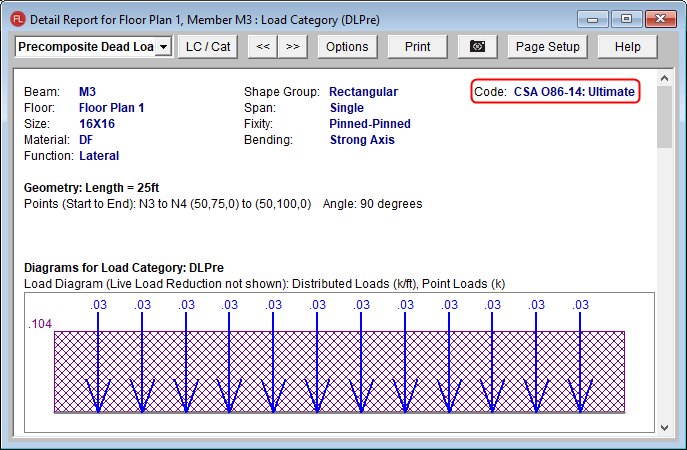Click the scrollbar up arrow
687x450 pixels.
point(664,78)
